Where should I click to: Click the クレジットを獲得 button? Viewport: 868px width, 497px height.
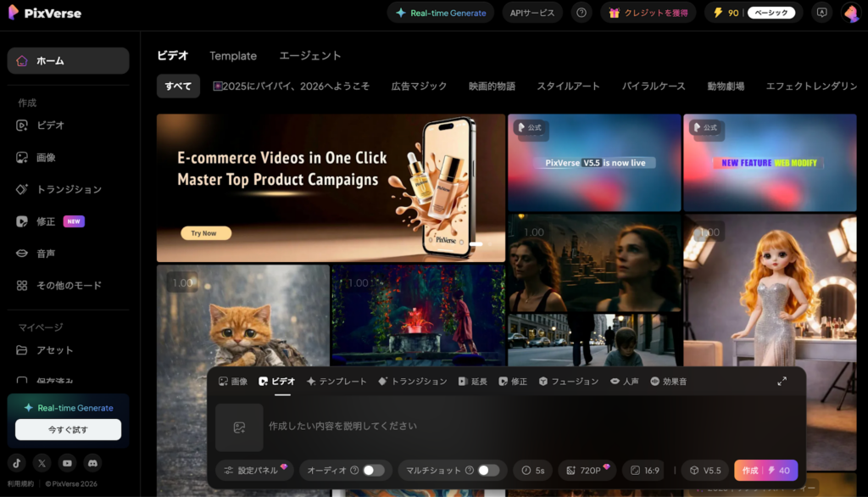click(648, 12)
